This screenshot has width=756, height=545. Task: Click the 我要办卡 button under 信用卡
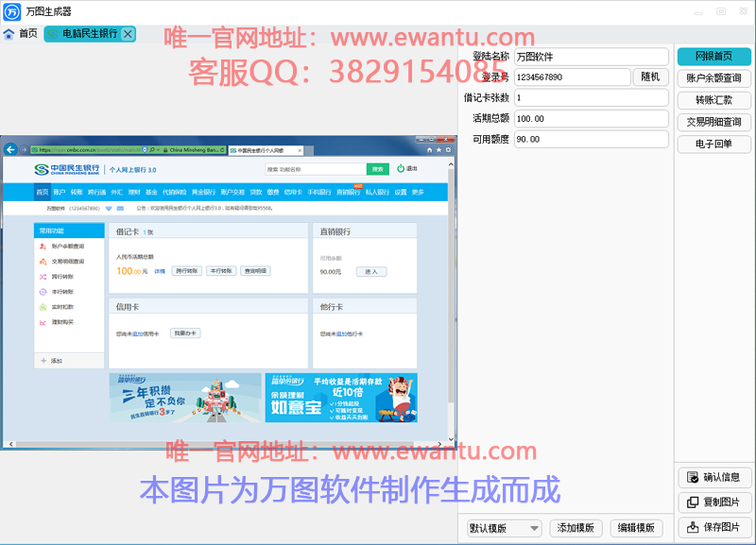(x=185, y=333)
